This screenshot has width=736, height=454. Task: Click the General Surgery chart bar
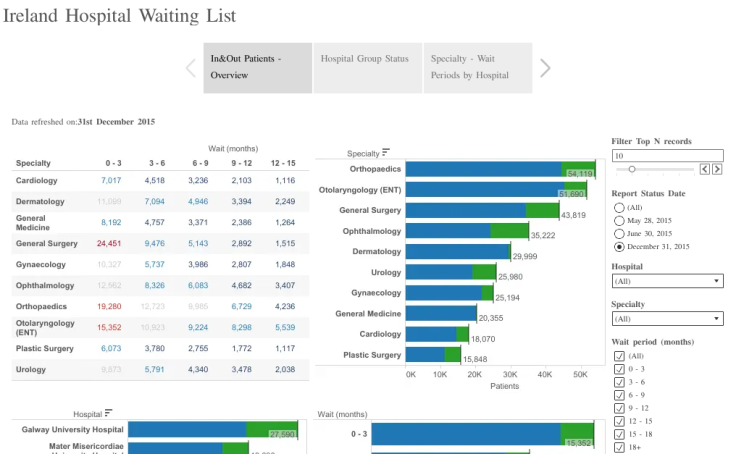coord(483,210)
